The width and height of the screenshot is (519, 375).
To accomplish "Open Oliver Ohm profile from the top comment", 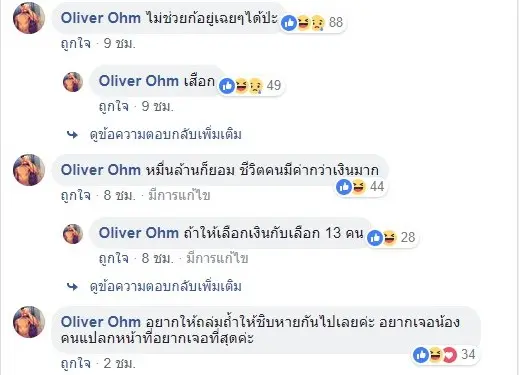I will pos(101,18).
